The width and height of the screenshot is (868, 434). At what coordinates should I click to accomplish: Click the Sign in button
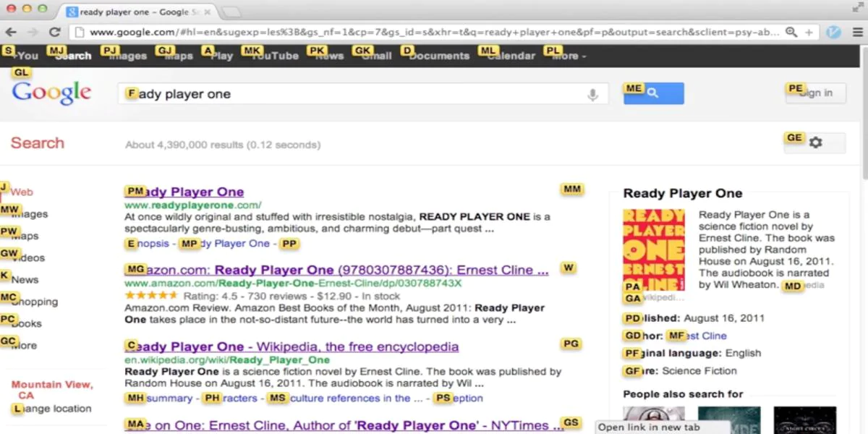click(815, 93)
